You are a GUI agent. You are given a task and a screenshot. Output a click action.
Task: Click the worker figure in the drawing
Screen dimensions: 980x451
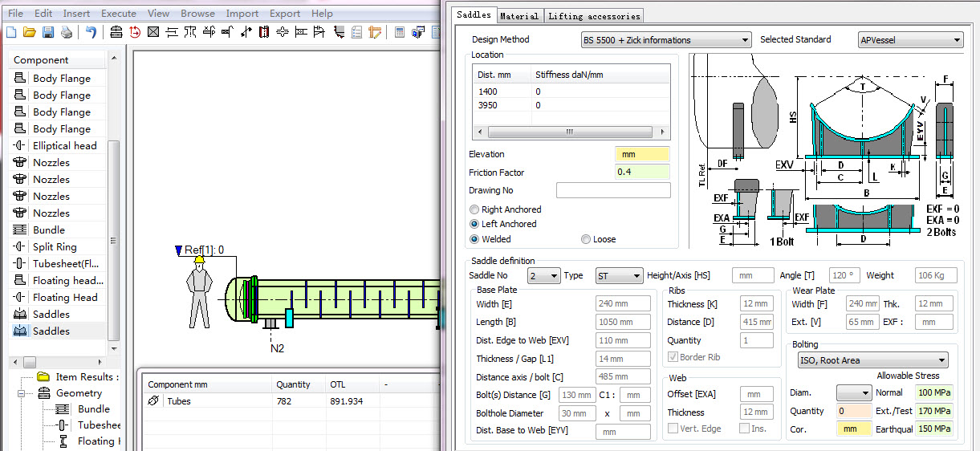(198, 291)
